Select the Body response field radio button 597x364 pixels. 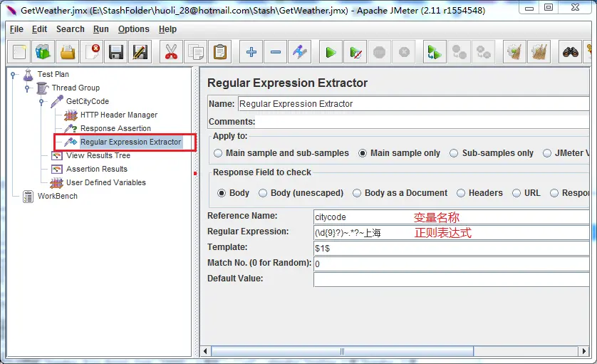[x=222, y=193]
